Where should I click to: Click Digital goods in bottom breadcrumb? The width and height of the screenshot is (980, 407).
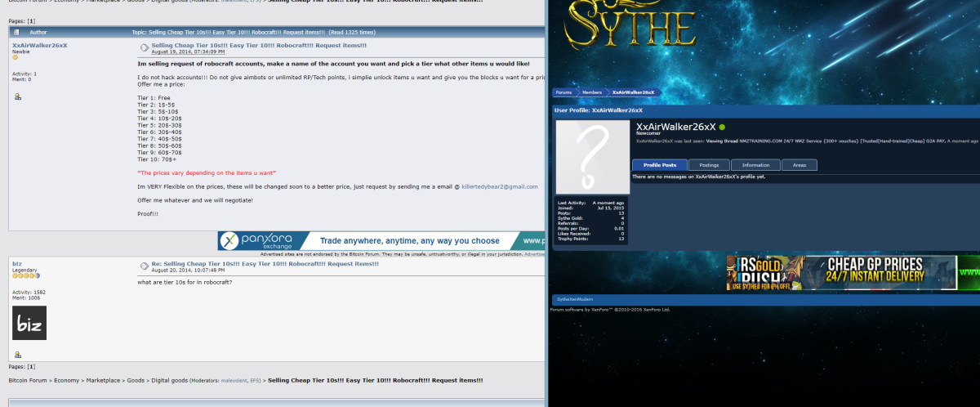pos(168,380)
